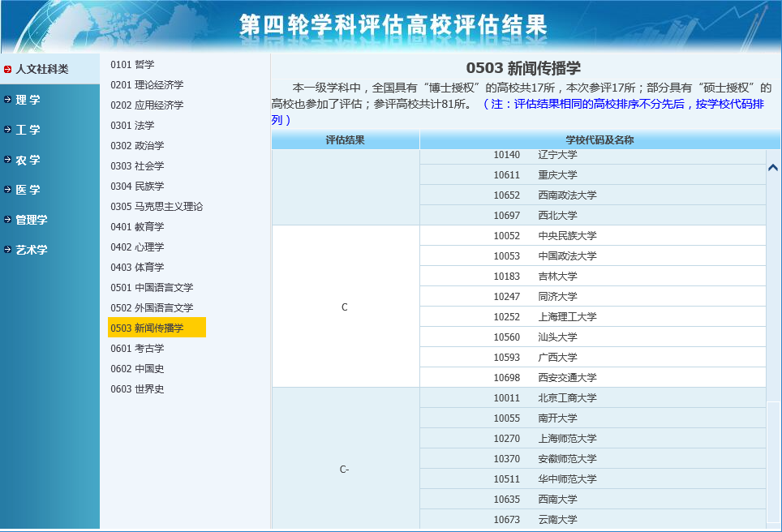The height and width of the screenshot is (532, 782).
Task: Click the 学校代码及名称 column header
Action: 599,139
